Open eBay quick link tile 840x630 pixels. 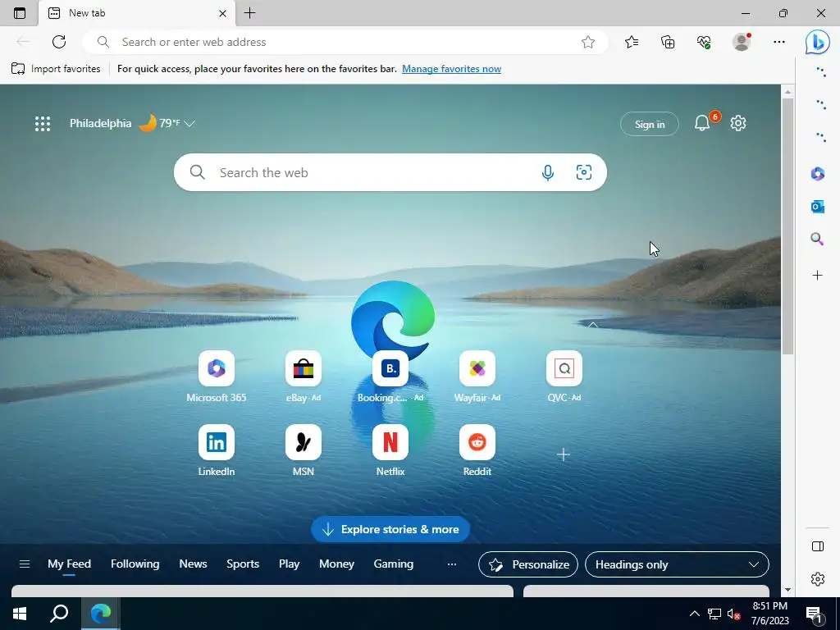tap(304, 376)
